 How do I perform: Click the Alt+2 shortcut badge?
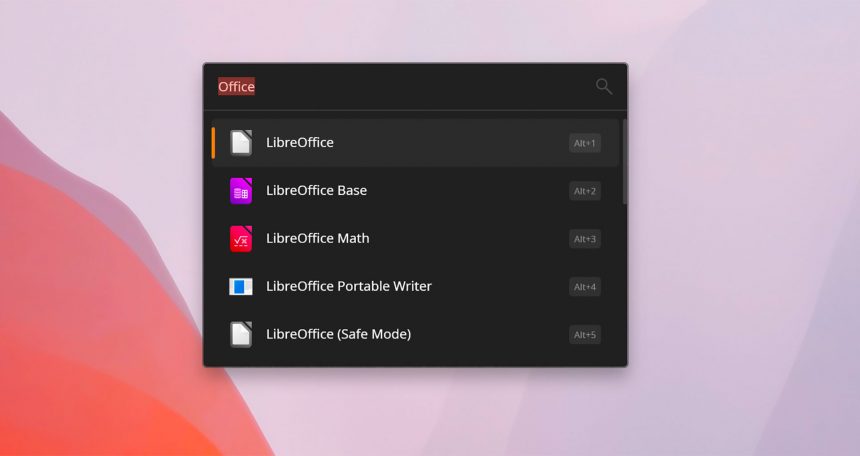585,191
